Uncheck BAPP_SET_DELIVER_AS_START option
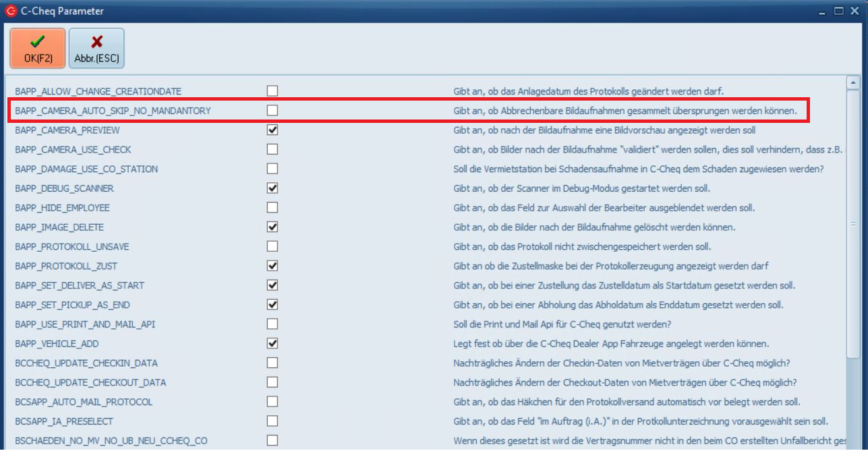 272,285
